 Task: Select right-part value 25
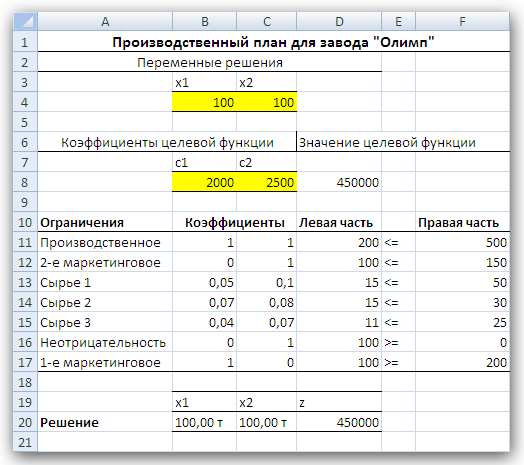pos(463,322)
